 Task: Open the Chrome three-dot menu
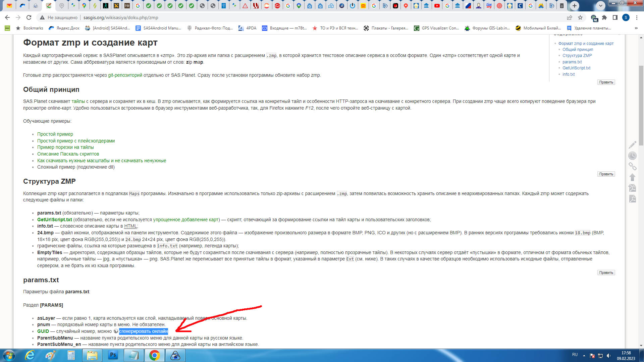(637, 17)
